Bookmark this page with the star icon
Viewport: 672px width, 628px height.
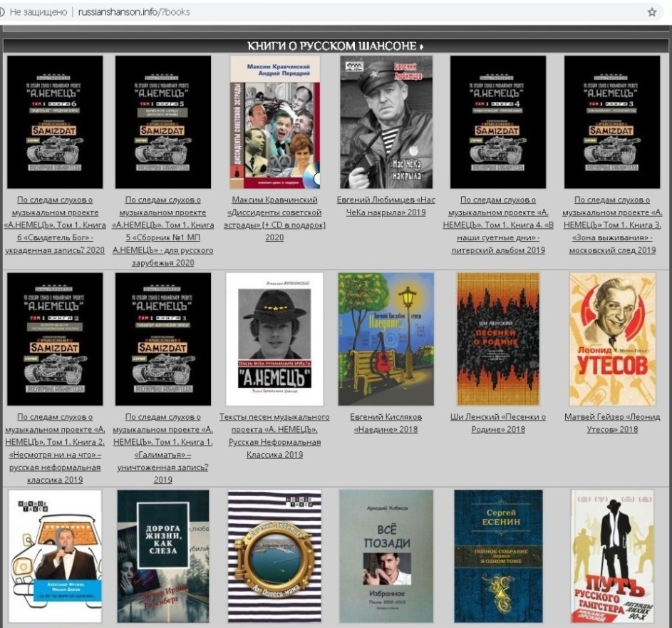point(652,12)
